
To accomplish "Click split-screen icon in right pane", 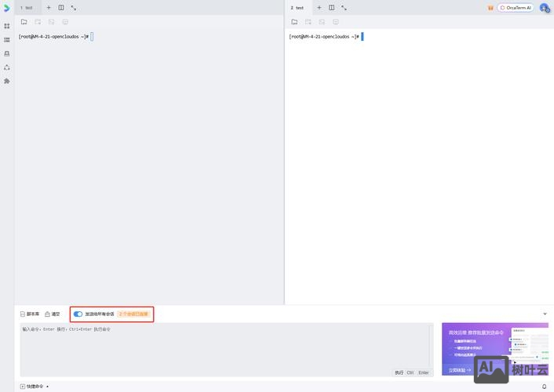I will (331, 8).
